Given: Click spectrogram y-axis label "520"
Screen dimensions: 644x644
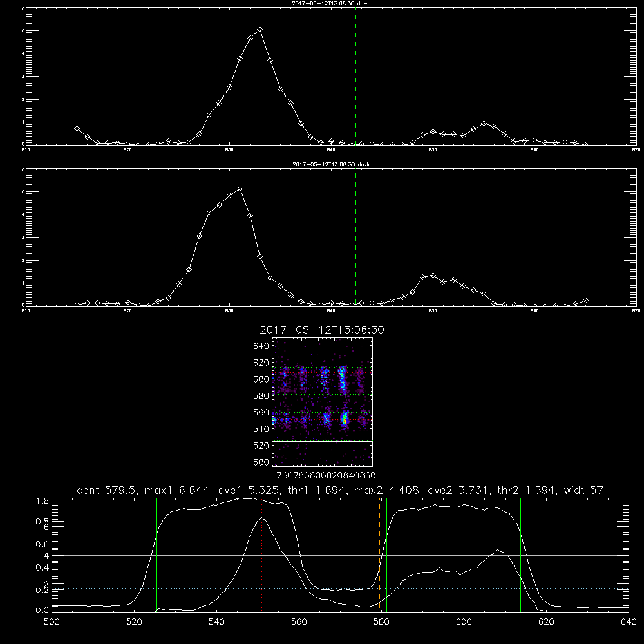Looking at the screenshot, I should [261, 446].
